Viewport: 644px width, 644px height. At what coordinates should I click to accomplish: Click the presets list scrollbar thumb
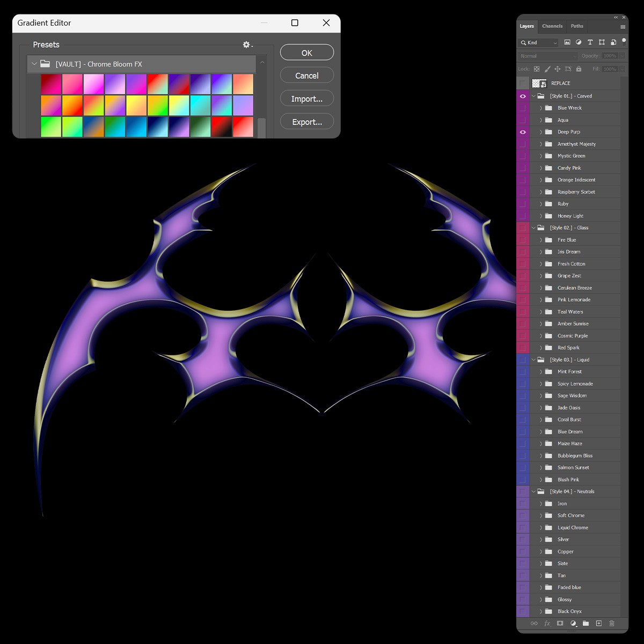click(261, 128)
